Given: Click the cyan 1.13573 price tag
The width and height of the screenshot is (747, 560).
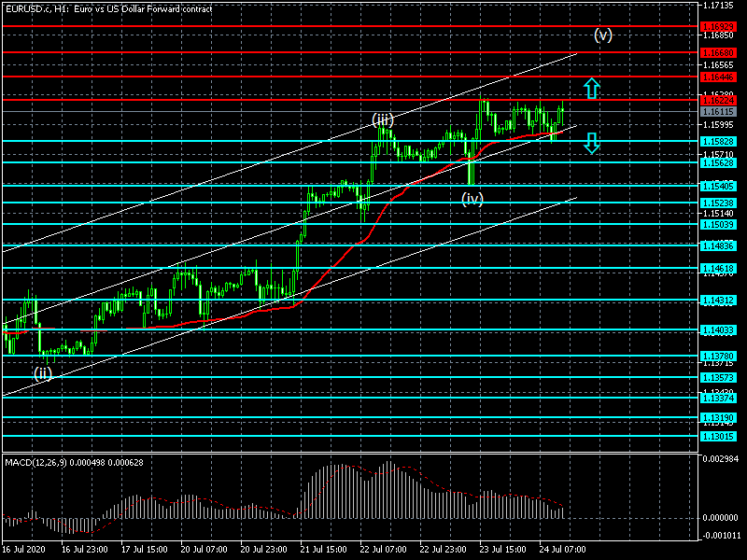Looking at the screenshot, I should [x=719, y=378].
